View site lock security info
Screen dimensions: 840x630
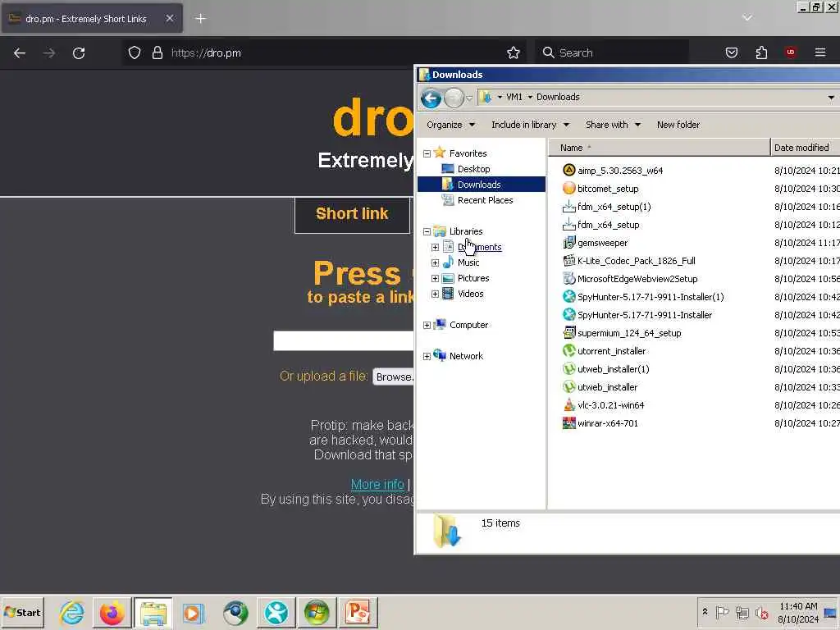click(x=157, y=52)
